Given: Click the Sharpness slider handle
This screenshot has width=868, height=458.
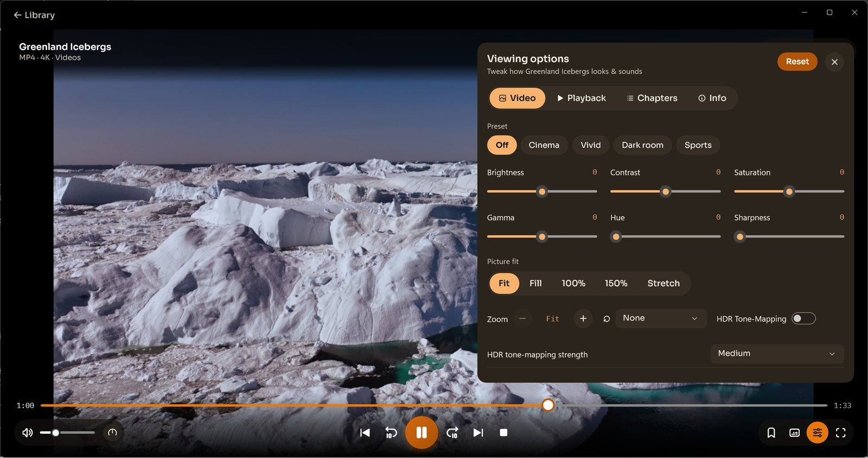Looking at the screenshot, I should coord(740,237).
